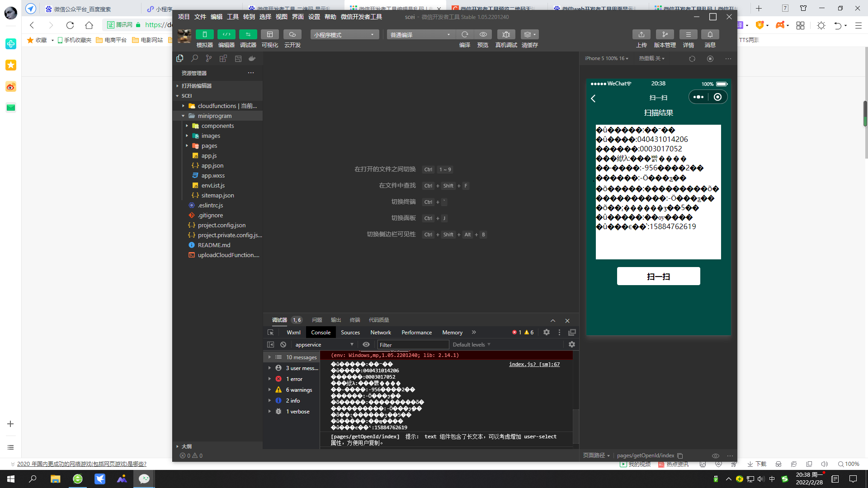Toggle the editor panel button
868x488 pixels.
pyautogui.click(x=226, y=35)
